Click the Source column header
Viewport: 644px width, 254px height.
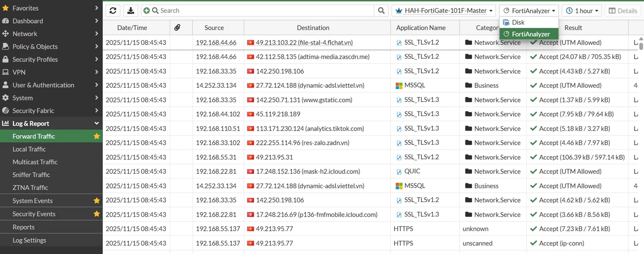click(x=214, y=27)
